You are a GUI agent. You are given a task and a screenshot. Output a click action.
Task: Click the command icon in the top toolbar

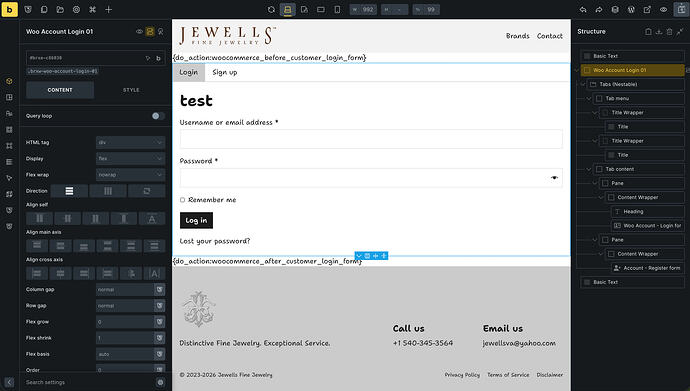92,9
